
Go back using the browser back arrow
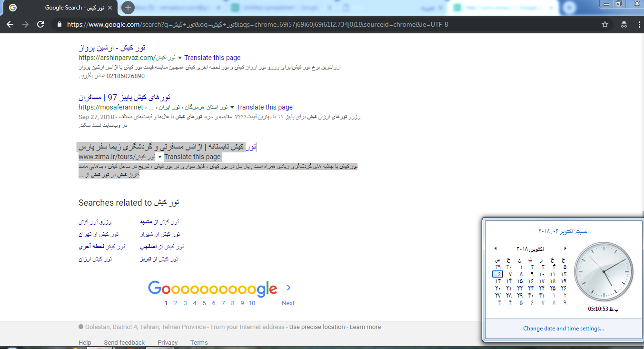tap(10, 25)
